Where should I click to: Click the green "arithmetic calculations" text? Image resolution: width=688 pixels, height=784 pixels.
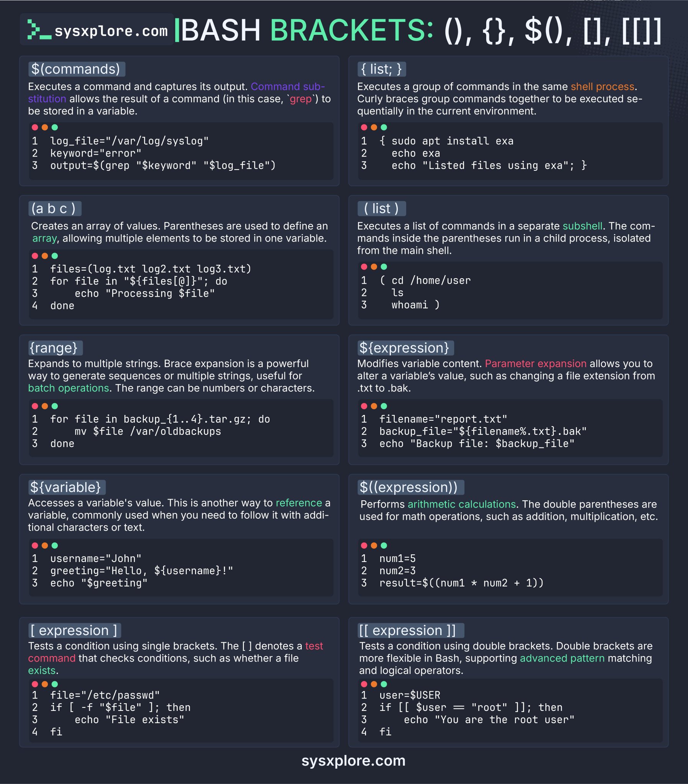461,504
